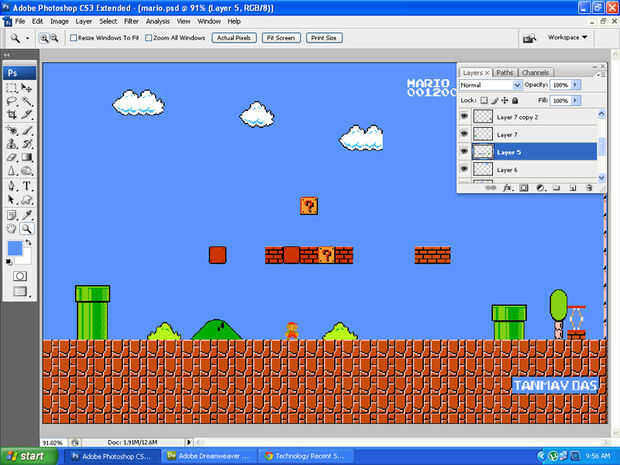Click the Actual Pixels button
Image resolution: width=620 pixels, height=465 pixels.
(234, 38)
